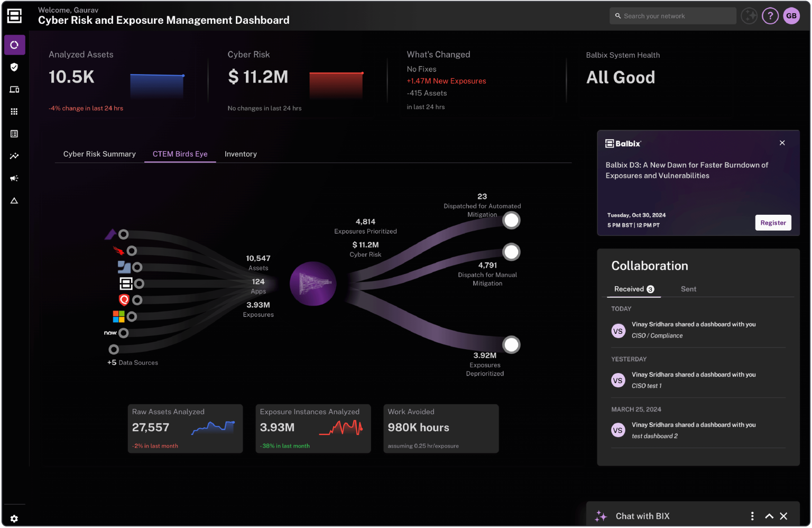
Task: Open the announcements megaphone icon in the sidebar
Action: (x=14, y=178)
